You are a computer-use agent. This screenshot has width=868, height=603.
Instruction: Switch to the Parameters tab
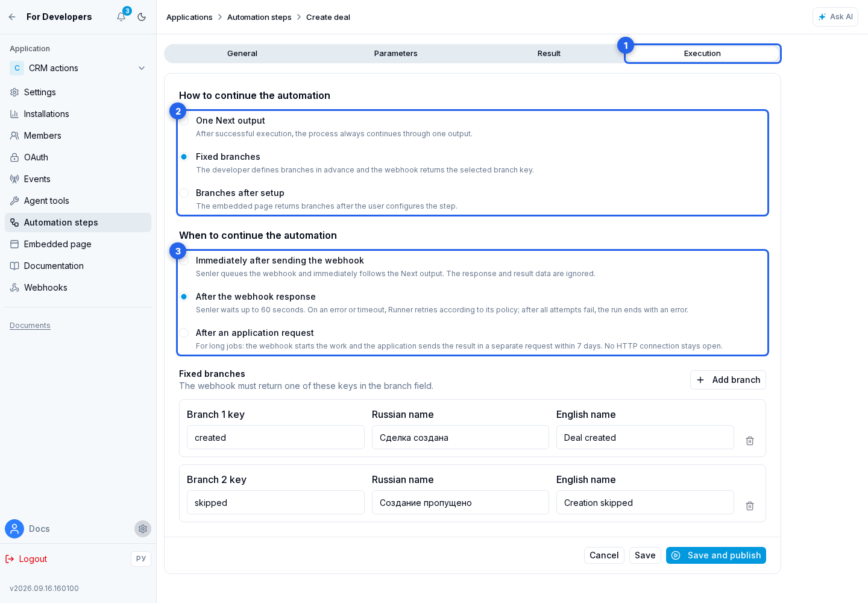point(395,54)
